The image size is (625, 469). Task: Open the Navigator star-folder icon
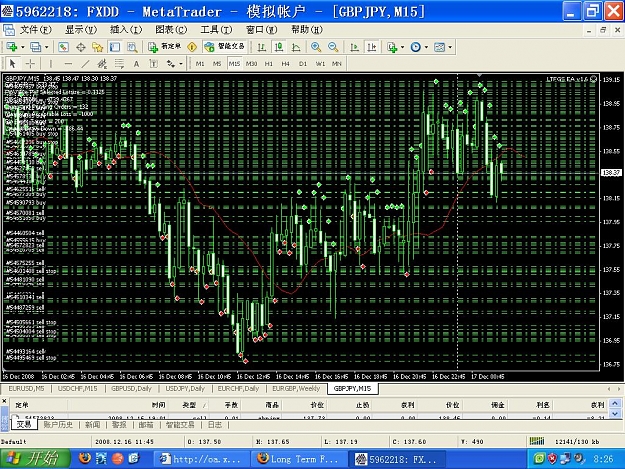tap(98, 47)
